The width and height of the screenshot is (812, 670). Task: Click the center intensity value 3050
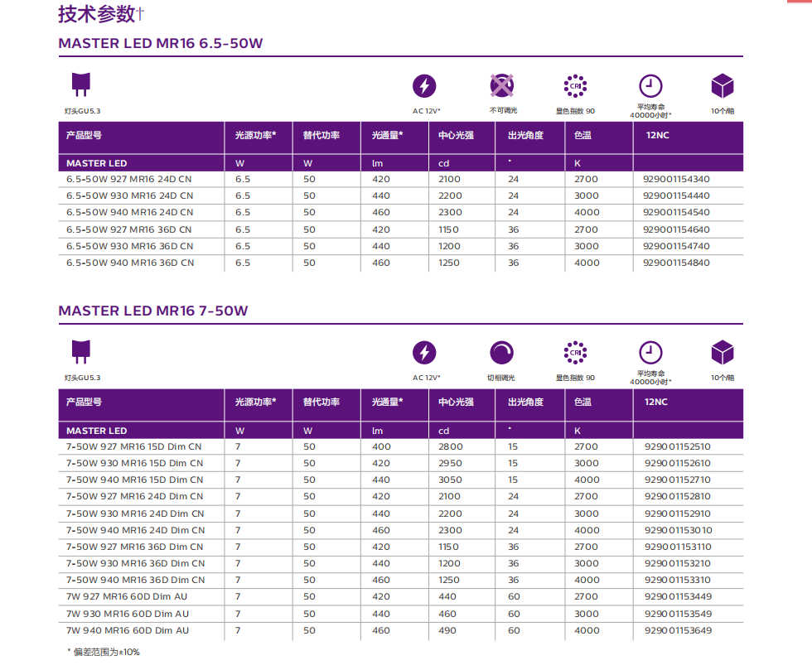tap(450, 480)
